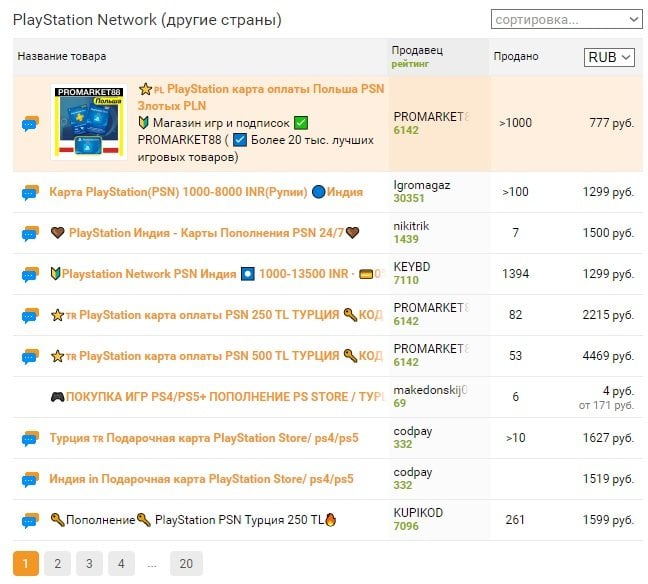Click brown heart icon before PlayStation Индия

tap(57, 233)
